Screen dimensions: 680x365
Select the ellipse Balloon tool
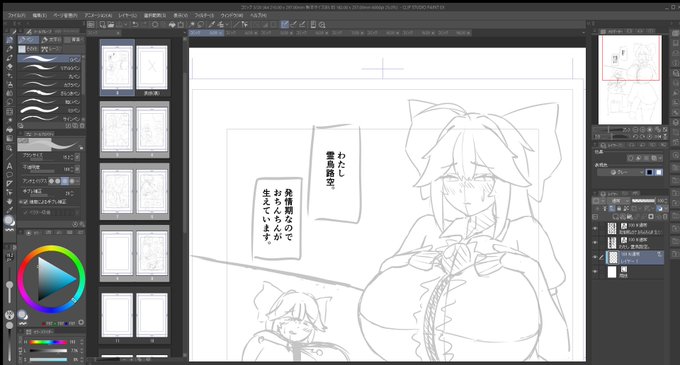pyautogui.click(x=10, y=175)
